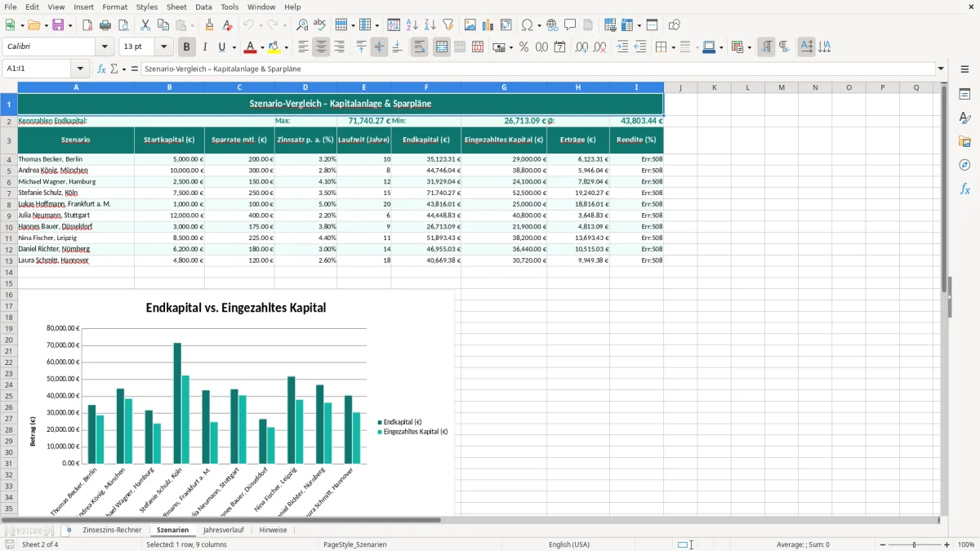Format cells as date
Image resolution: width=980 pixels, height=551 pixels.
pyautogui.click(x=559, y=47)
